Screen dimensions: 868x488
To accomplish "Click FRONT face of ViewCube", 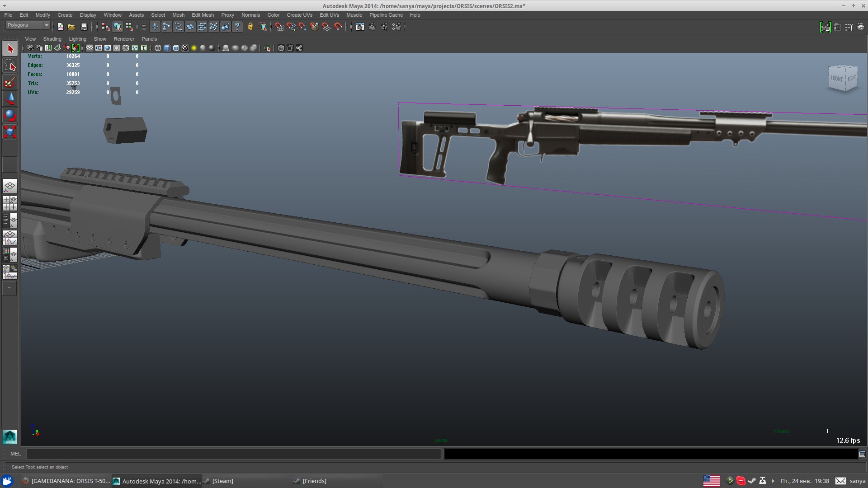I will (836, 79).
